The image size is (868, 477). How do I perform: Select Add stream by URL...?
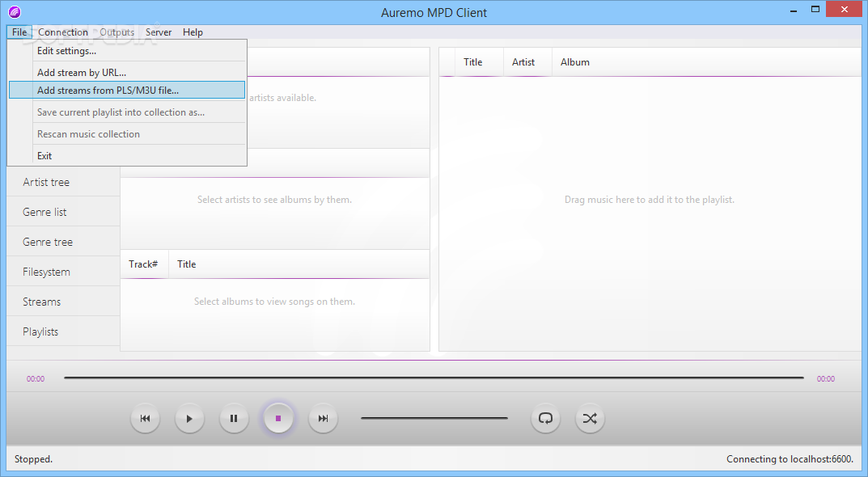pos(127,72)
